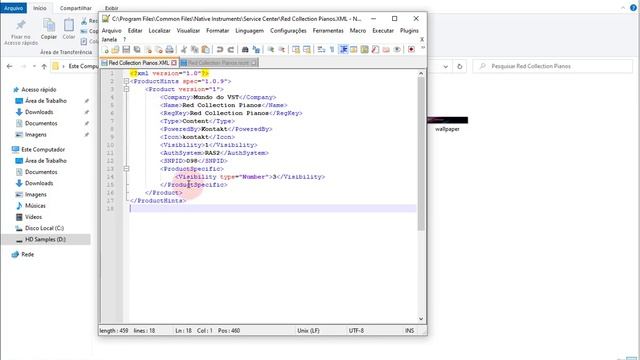Print the document using the printer icon

(169, 50)
